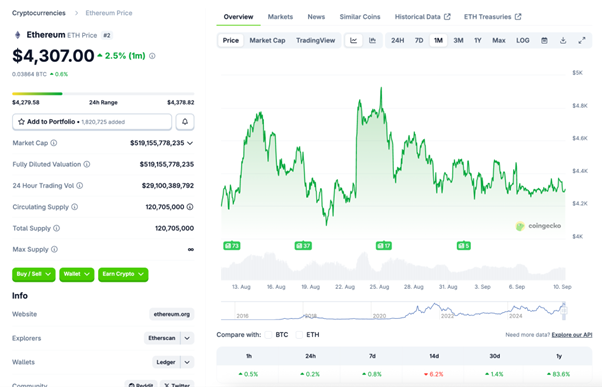Open the Wallet dropdown
Image resolution: width=602 pixels, height=387 pixels.
(77, 274)
